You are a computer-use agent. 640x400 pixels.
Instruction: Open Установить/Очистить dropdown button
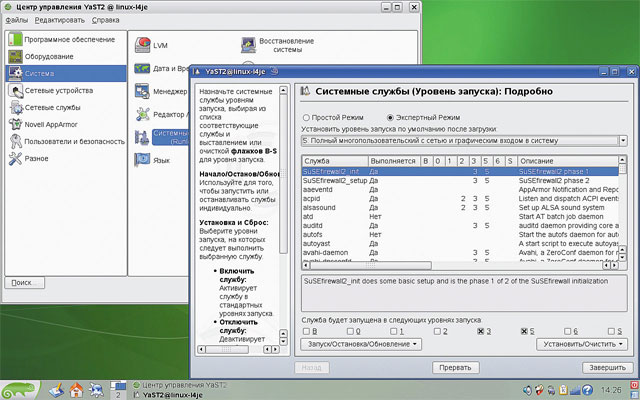point(582,344)
